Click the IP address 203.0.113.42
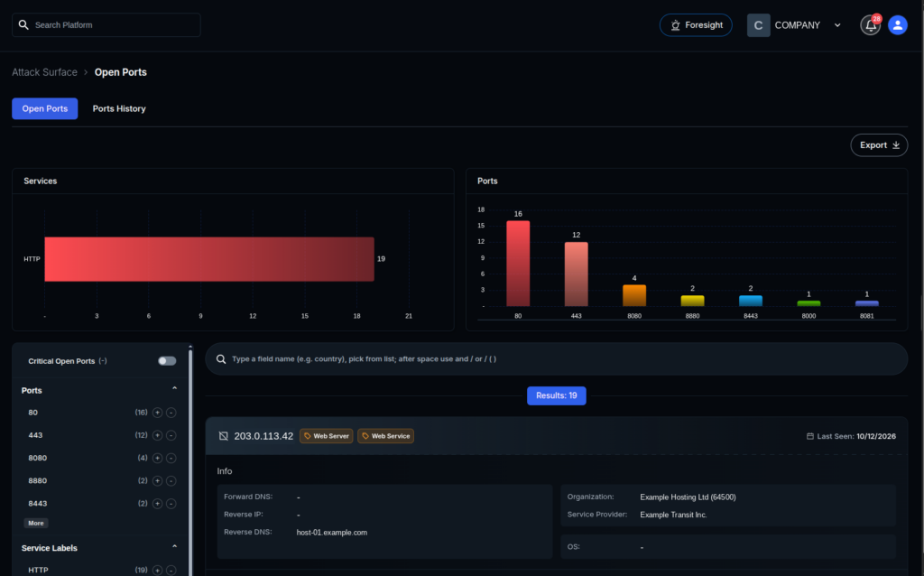The image size is (924, 576). click(263, 436)
